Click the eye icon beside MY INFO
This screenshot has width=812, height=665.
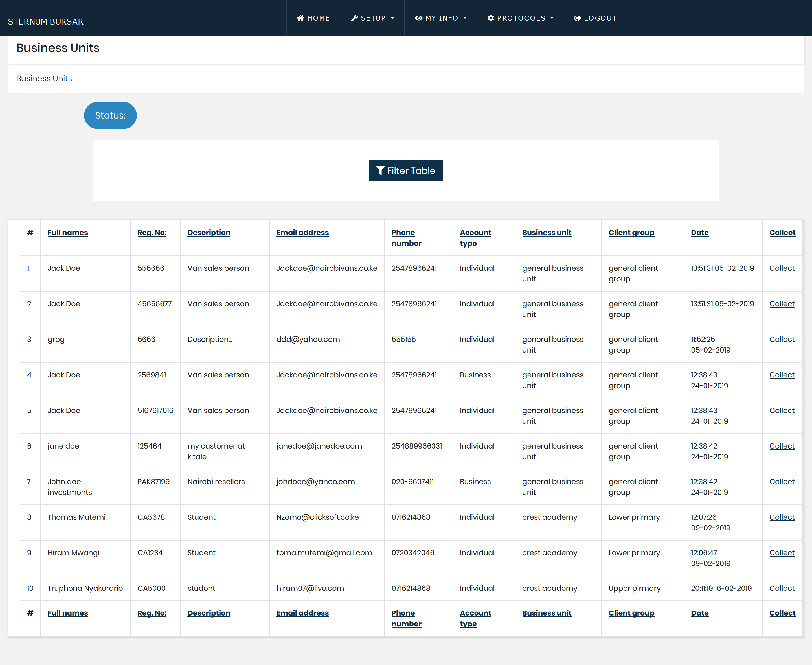point(419,18)
